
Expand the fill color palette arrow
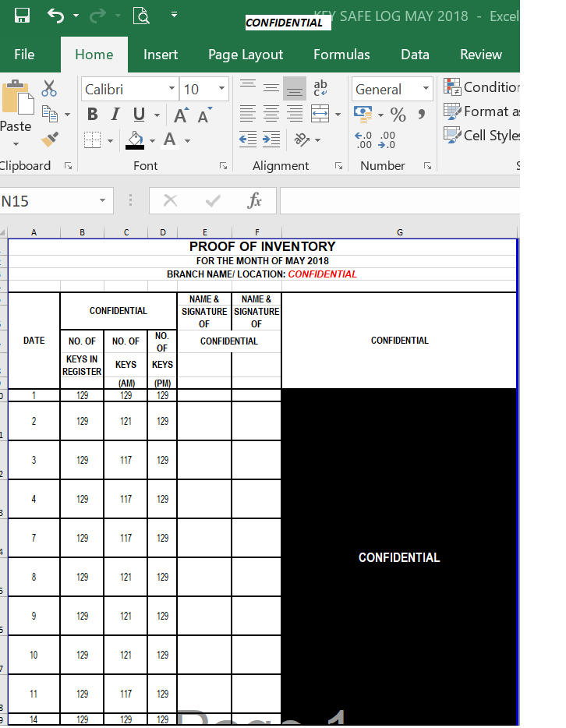point(152,140)
